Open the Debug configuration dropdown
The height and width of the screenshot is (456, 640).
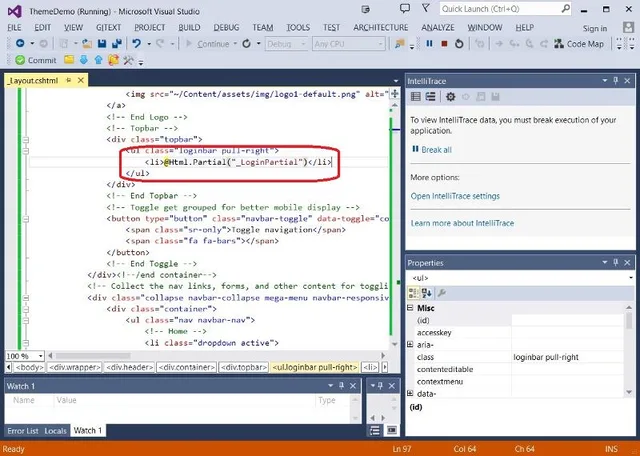point(286,44)
